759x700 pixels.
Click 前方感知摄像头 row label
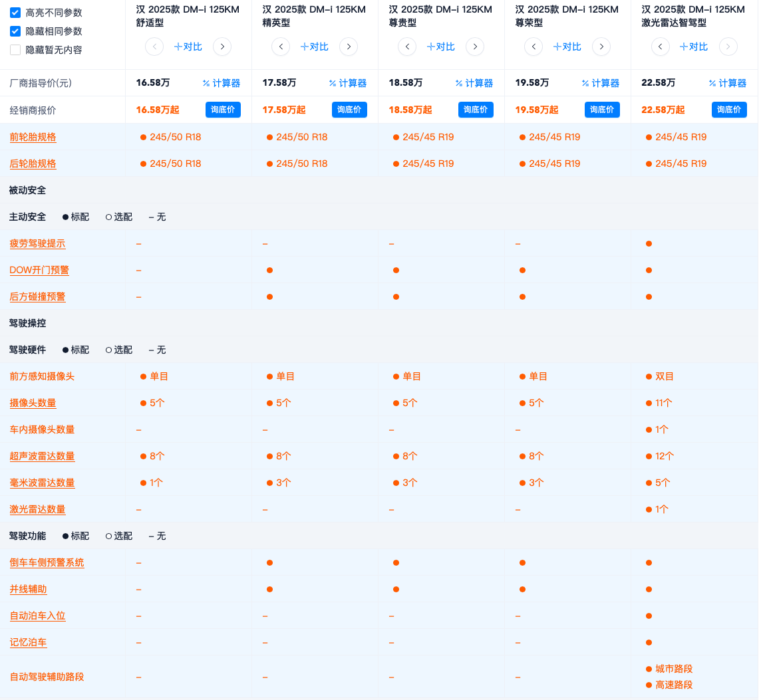tap(42, 377)
